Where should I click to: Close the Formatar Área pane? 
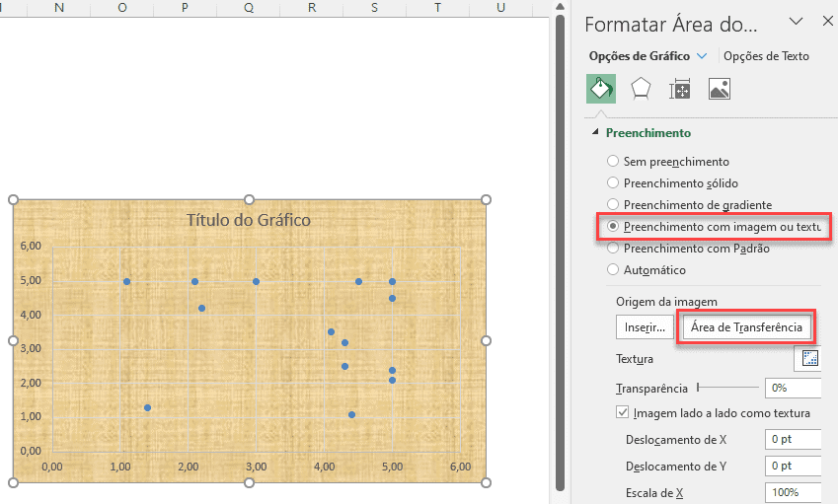[x=827, y=21]
